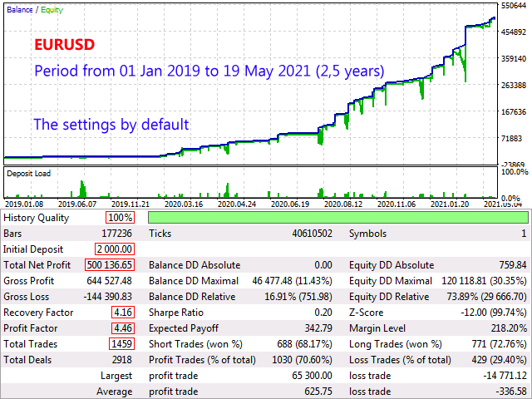Click the 167636 balance axis label
The image size is (532, 399).
pos(514,111)
